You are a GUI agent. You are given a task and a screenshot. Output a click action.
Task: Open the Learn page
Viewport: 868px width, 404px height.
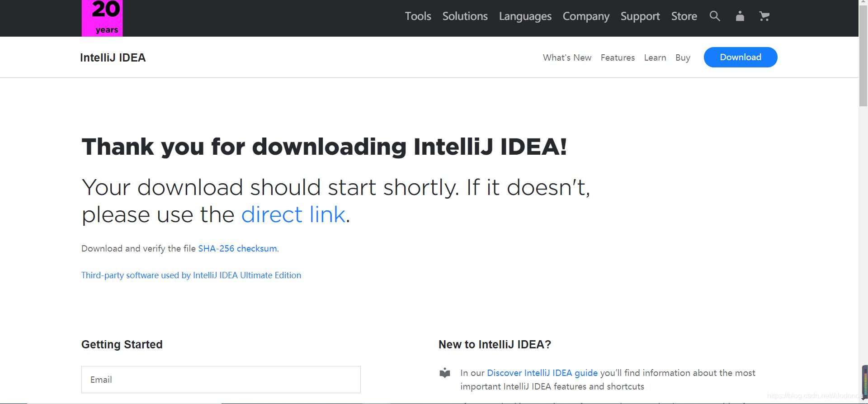coord(655,57)
